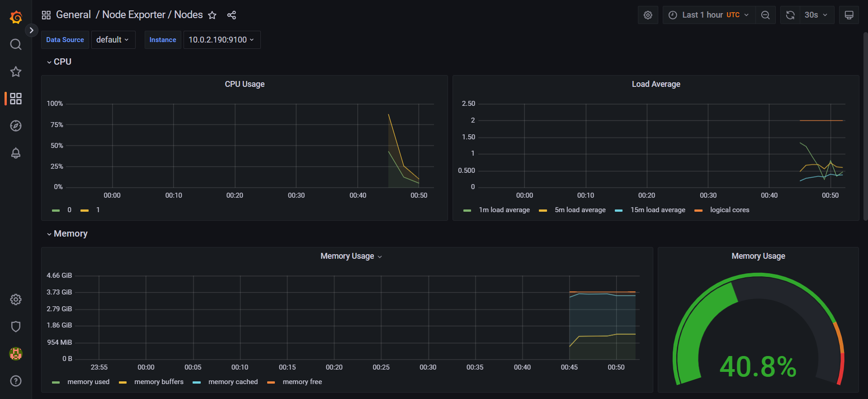
Task: Toggle CPU series 0 in legend
Action: click(x=69, y=210)
